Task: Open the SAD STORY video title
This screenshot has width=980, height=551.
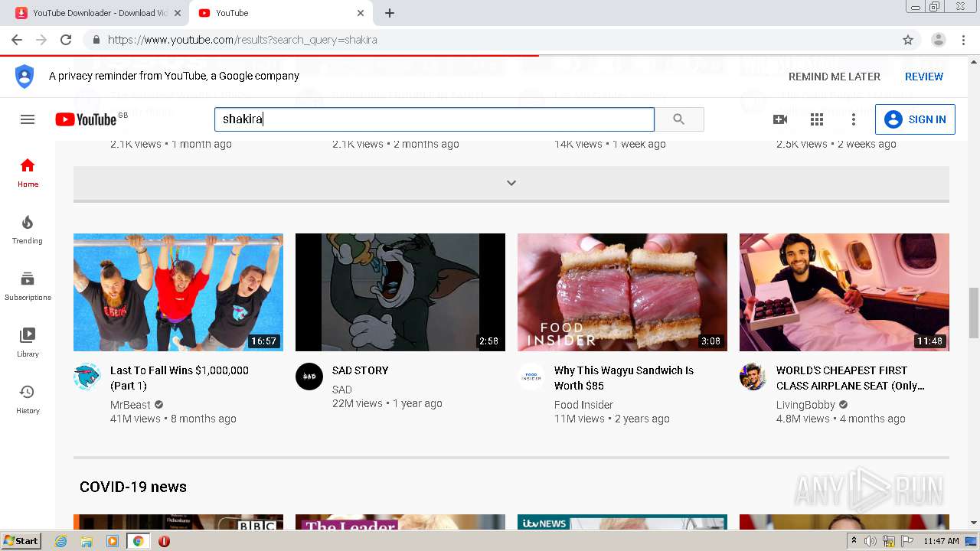Action: point(360,370)
